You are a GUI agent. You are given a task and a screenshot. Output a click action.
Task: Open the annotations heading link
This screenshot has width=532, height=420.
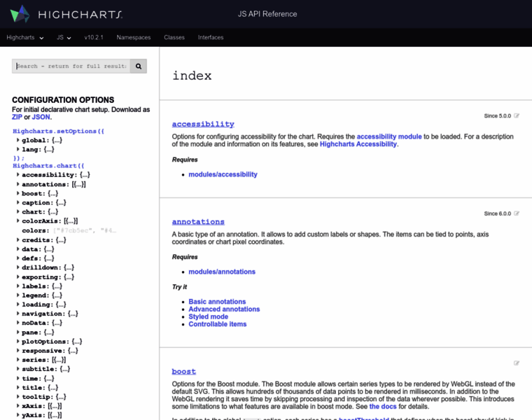point(198,221)
